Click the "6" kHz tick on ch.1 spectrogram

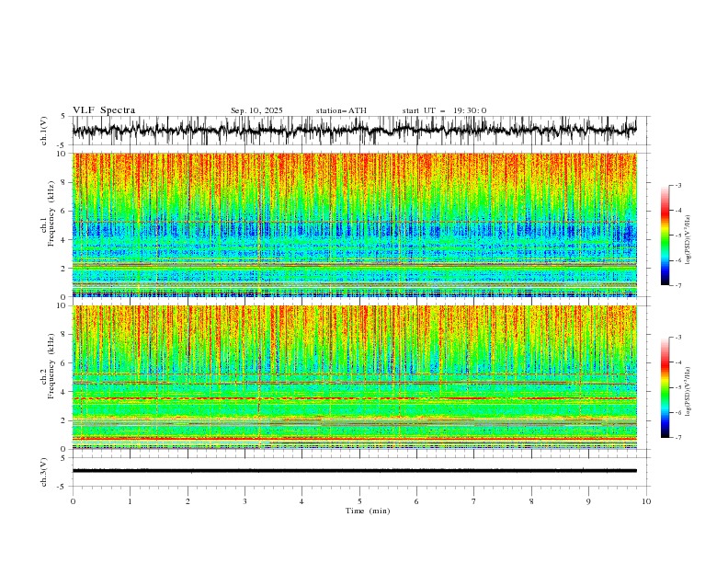pos(64,212)
